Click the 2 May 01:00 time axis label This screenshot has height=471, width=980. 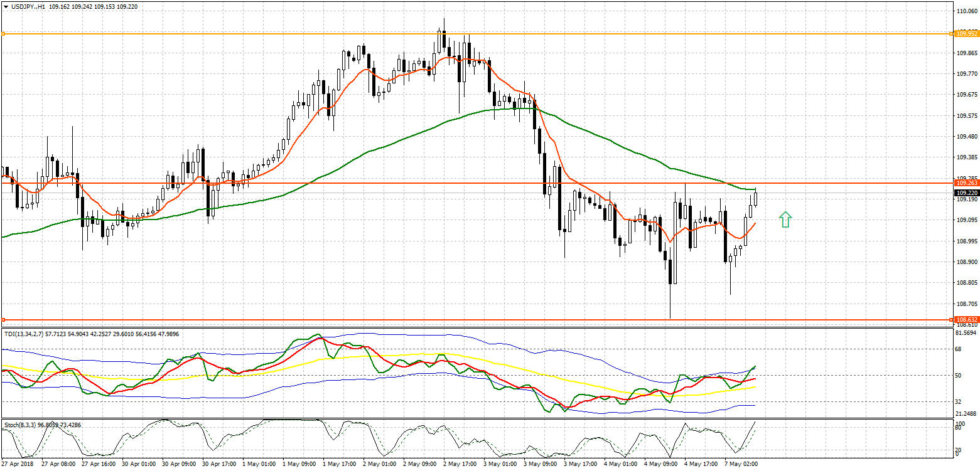(380, 464)
